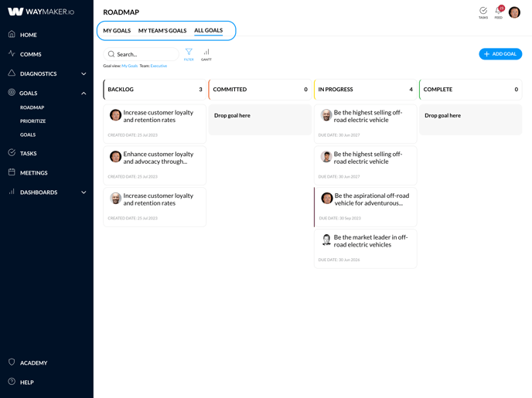Switch to the My Goals tab

117,30
